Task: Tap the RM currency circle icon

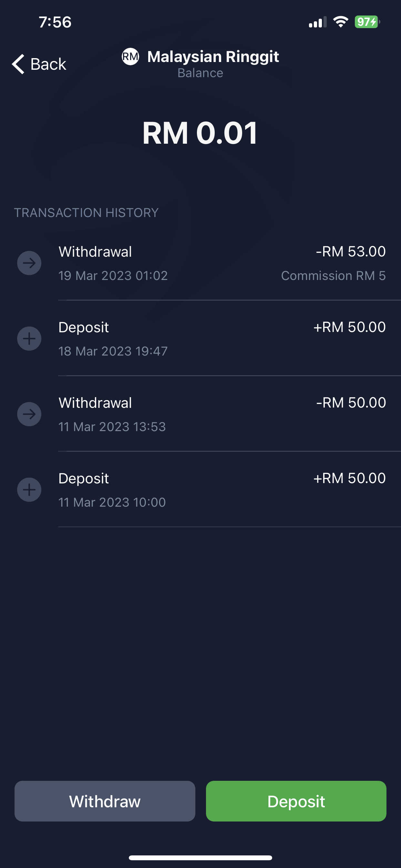Action: [x=130, y=57]
